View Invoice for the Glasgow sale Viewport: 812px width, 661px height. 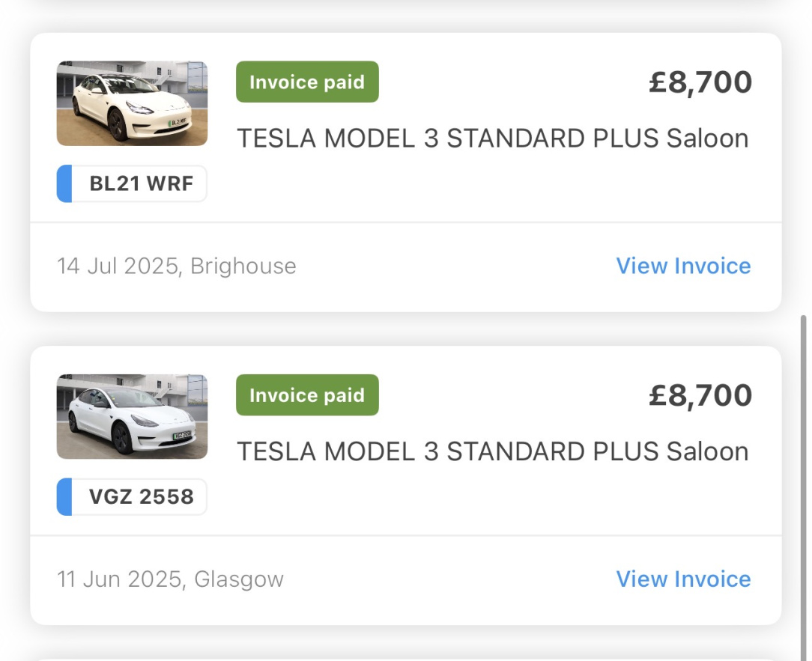click(x=683, y=579)
